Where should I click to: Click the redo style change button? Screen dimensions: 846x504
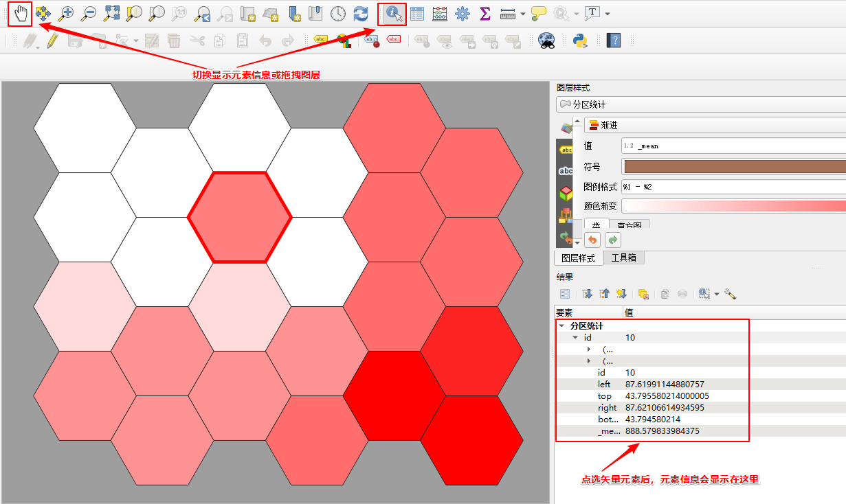point(612,240)
